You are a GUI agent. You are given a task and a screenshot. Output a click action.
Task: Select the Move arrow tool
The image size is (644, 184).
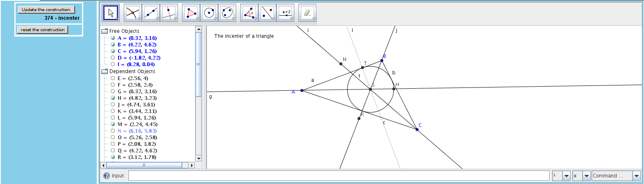pyautogui.click(x=110, y=13)
